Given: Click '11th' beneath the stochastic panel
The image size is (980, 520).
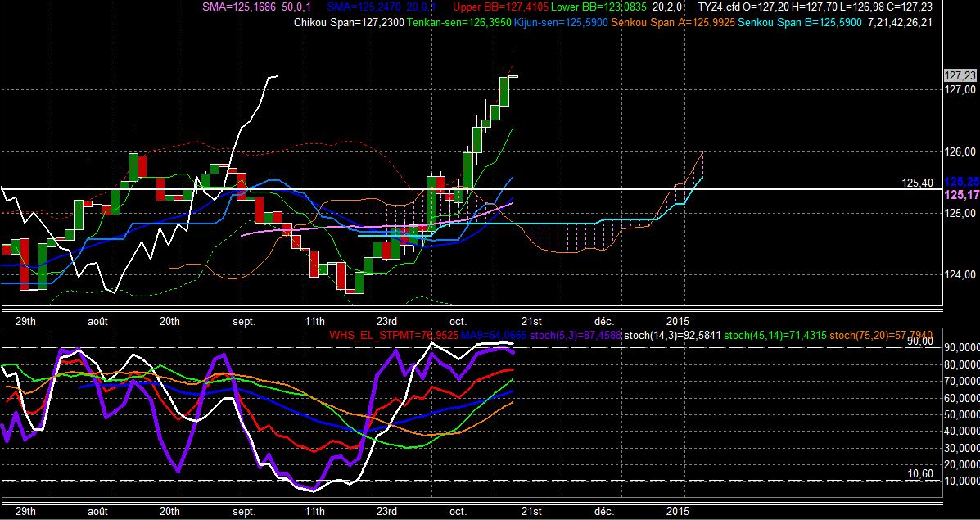Looking at the screenshot, I should [x=314, y=511].
